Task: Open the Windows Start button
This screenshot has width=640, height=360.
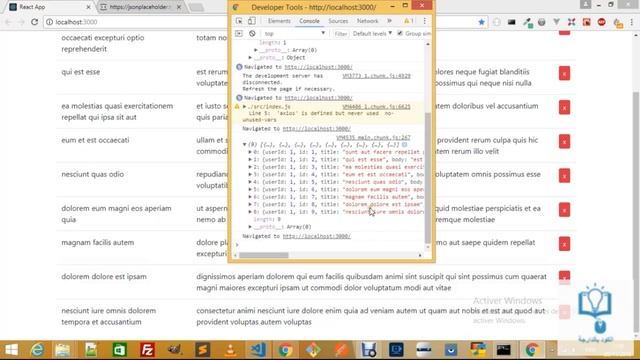Action: click(x=11, y=350)
